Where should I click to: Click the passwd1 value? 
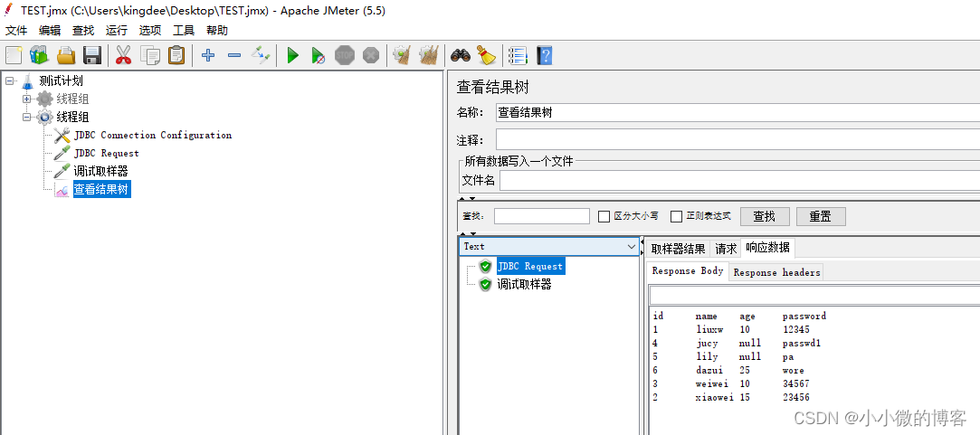pos(801,343)
